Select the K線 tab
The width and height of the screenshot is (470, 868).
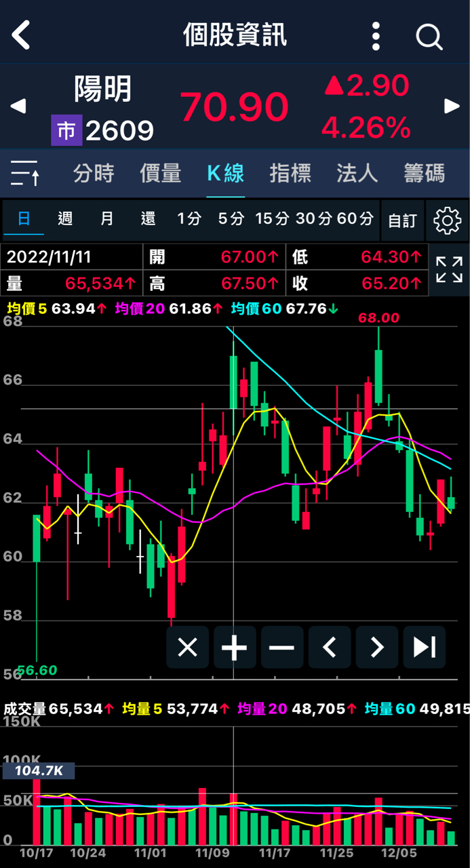[x=226, y=174]
